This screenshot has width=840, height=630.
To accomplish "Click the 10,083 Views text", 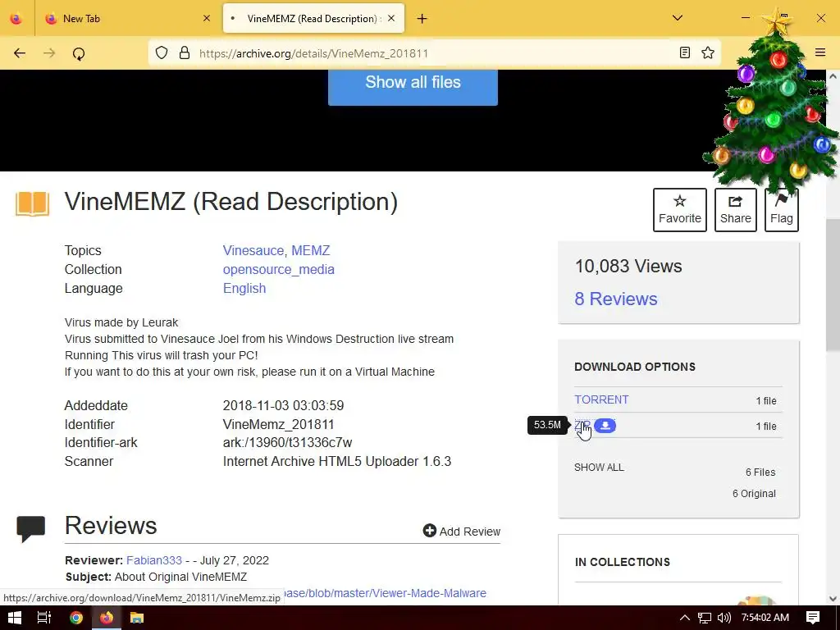I will pos(628,267).
